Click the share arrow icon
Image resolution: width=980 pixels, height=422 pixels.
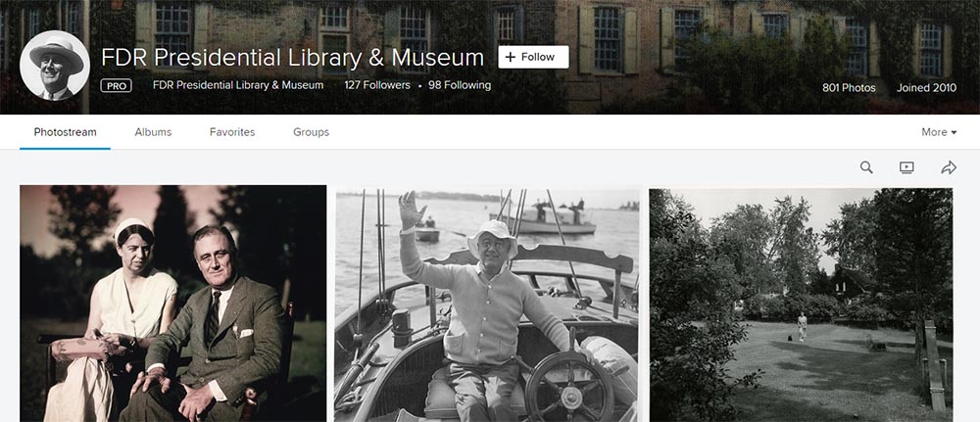[949, 167]
